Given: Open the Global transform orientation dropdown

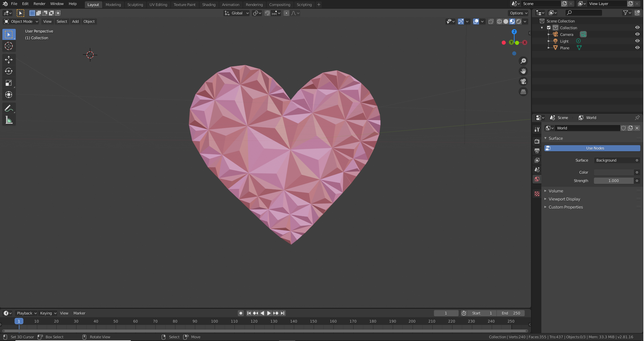Looking at the screenshot, I should point(236,13).
